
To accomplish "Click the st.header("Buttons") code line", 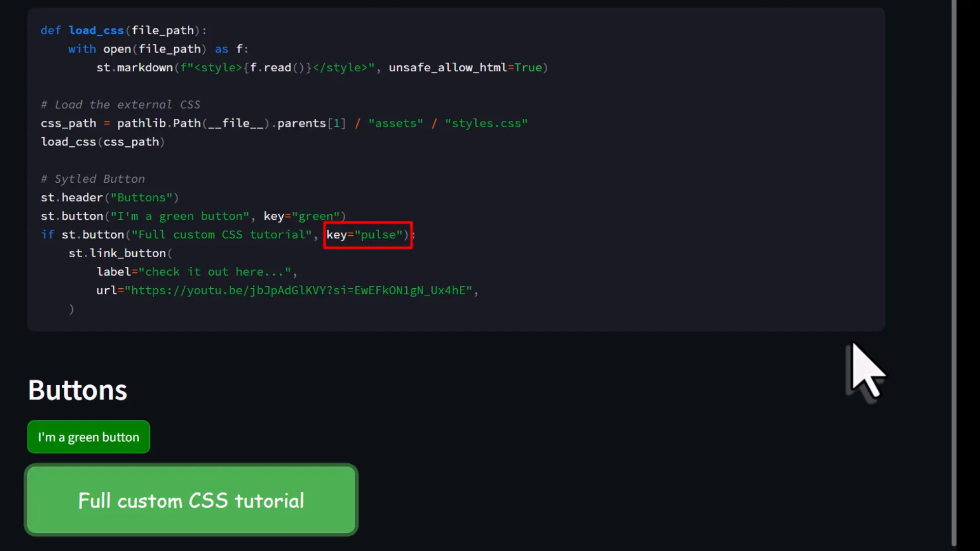I will pos(109,197).
